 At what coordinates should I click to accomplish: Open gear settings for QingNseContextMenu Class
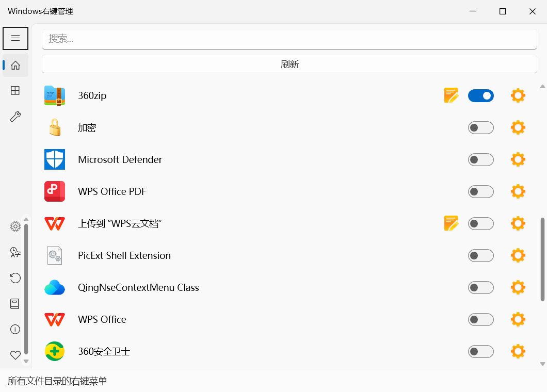[x=518, y=287]
